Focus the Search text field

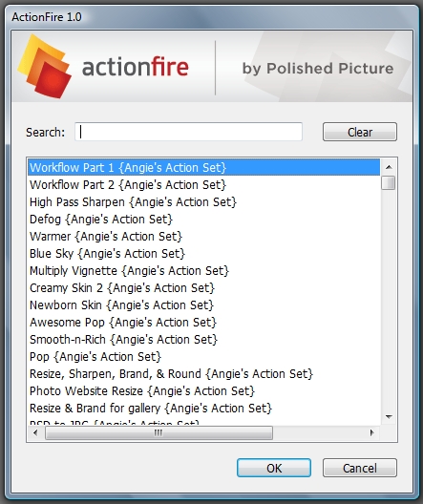coord(188,132)
